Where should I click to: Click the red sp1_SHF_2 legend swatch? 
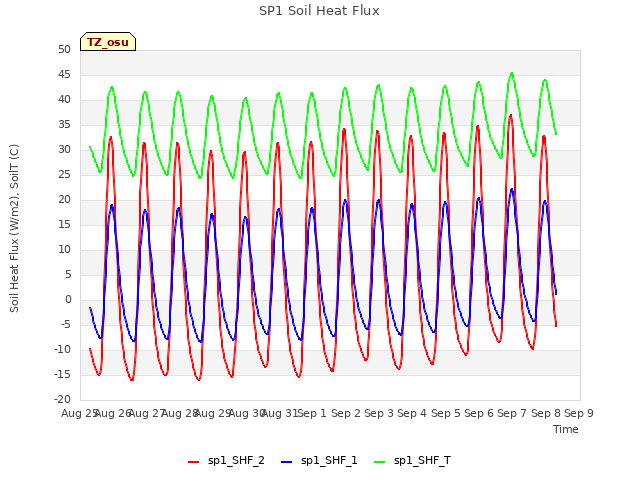click(x=193, y=462)
